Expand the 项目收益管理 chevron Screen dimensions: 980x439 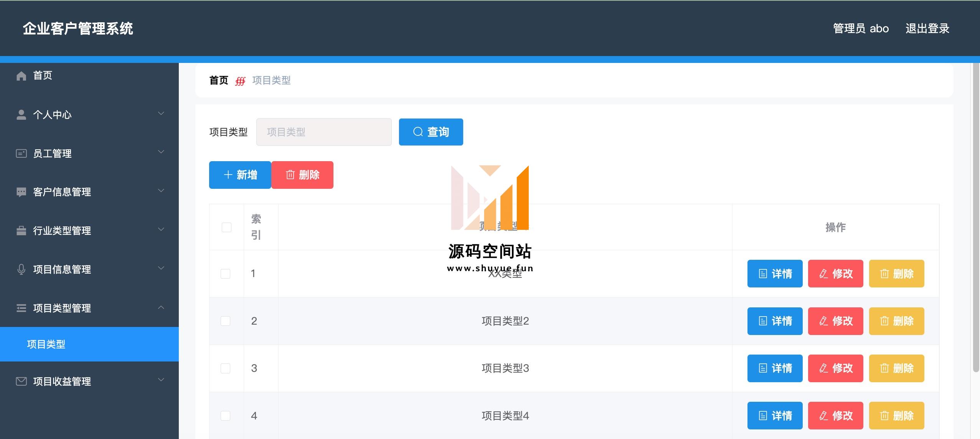point(161,380)
